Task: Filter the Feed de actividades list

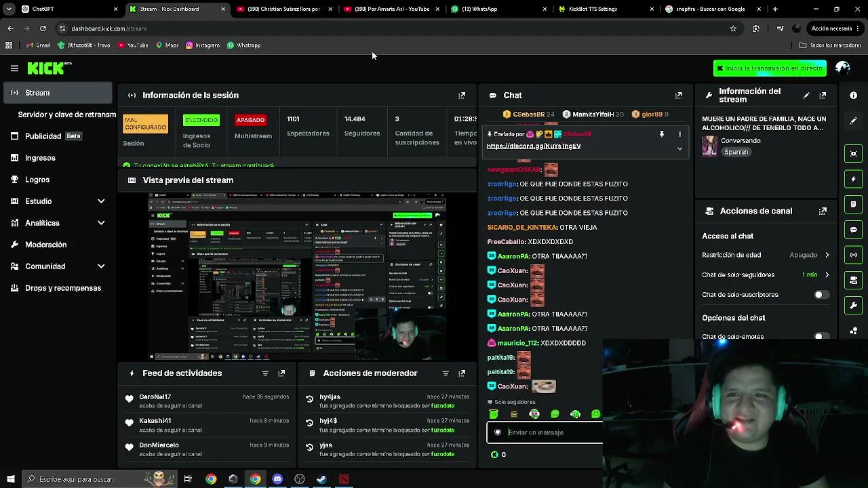Action: (265, 373)
